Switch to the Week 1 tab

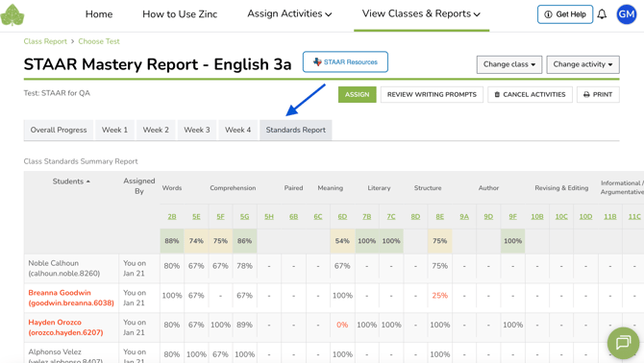coord(114,130)
